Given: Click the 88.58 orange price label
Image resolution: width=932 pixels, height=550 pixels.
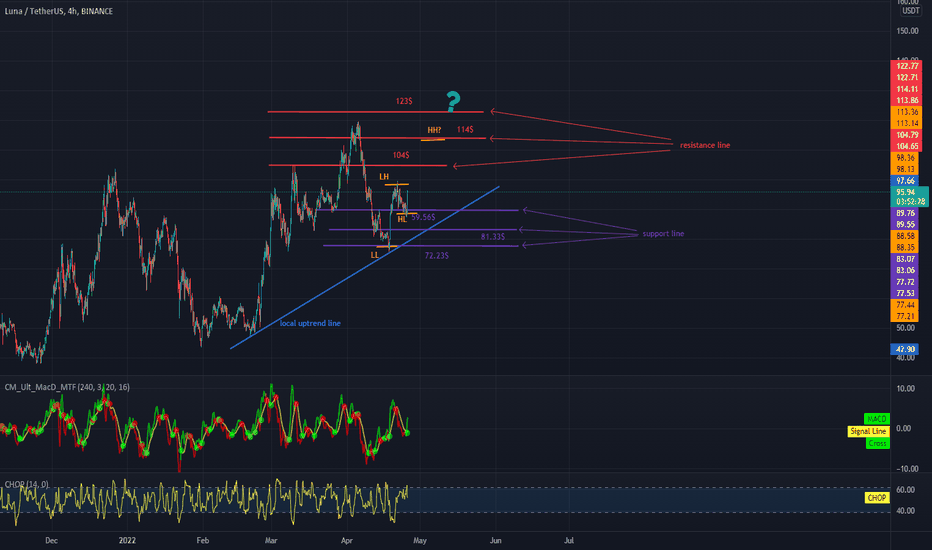Looking at the screenshot, I should point(905,236).
